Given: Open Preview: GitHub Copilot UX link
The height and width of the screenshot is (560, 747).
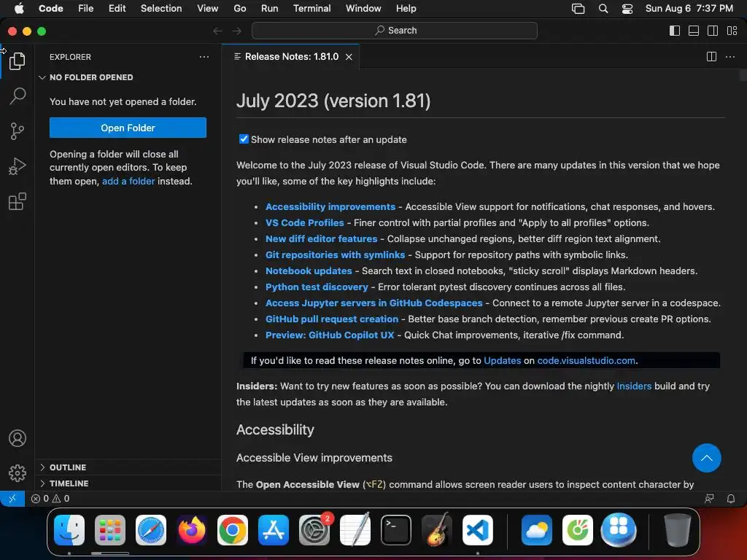Looking at the screenshot, I should 330,335.
